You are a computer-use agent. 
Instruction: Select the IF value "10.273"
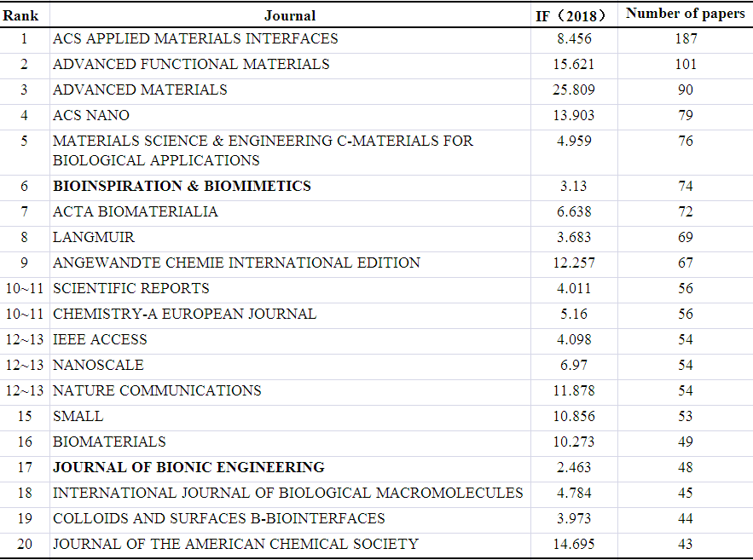pyautogui.click(x=574, y=442)
